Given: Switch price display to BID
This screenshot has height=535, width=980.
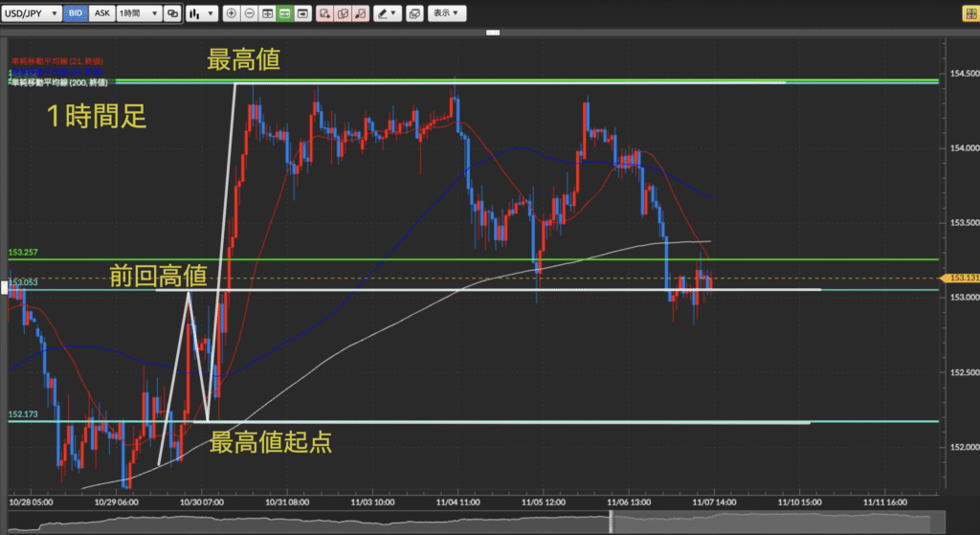Looking at the screenshot, I should coord(76,14).
